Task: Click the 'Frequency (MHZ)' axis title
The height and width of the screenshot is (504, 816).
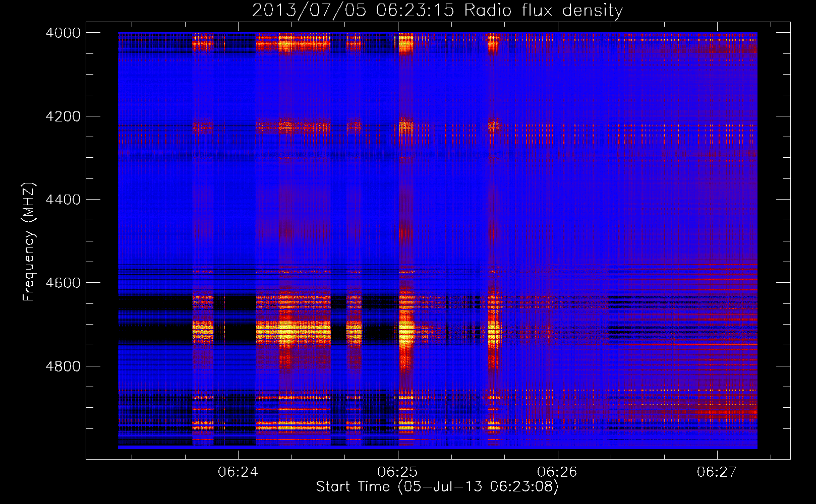Action: point(29,242)
